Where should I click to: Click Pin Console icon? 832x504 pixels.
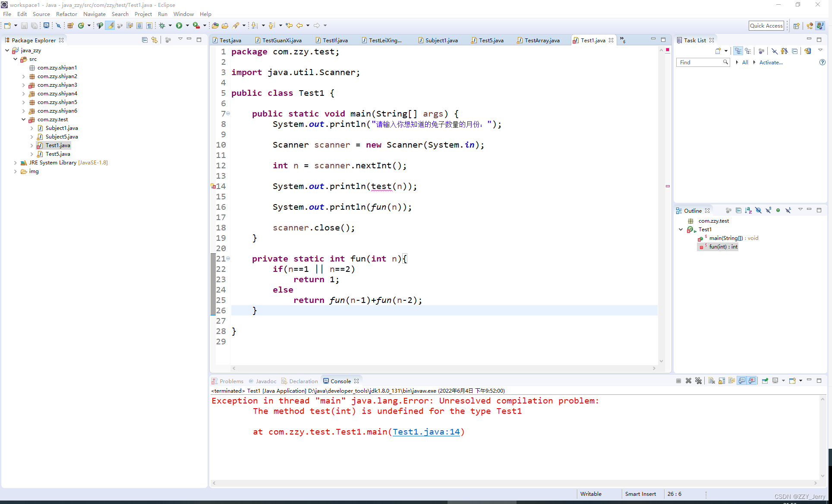click(x=765, y=381)
